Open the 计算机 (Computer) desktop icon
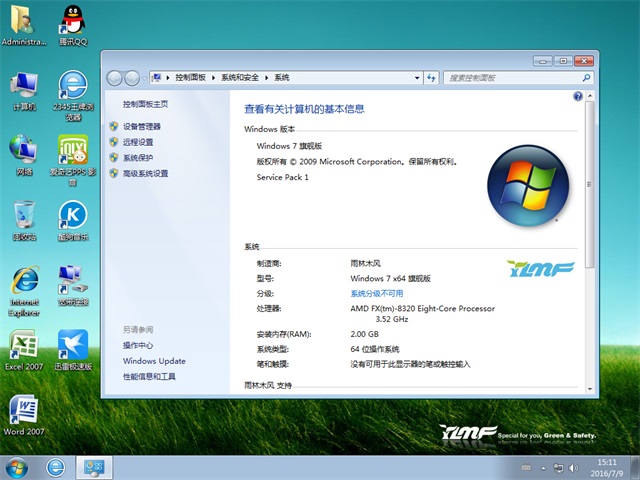The width and height of the screenshot is (640, 480). pyautogui.click(x=24, y=91)
